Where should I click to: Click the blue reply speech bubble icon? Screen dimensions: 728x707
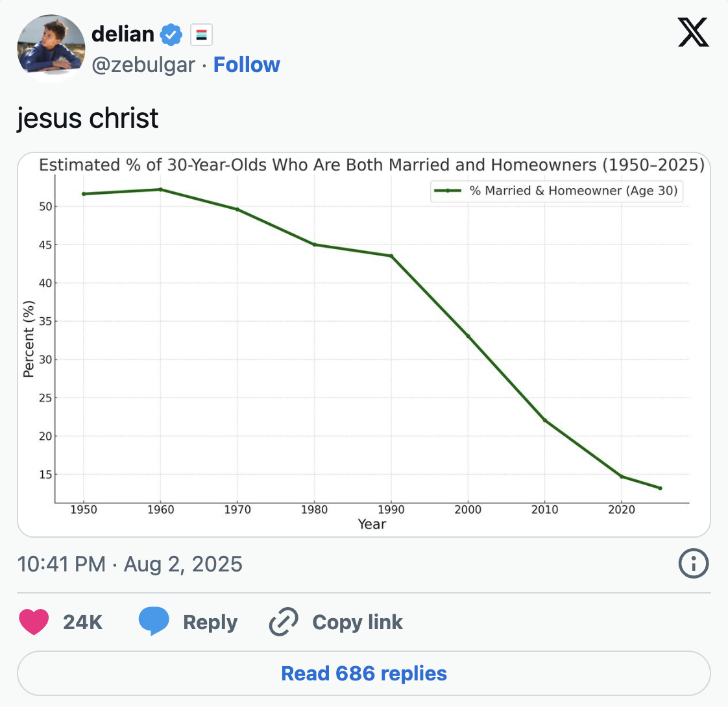[x=154, y=621]
